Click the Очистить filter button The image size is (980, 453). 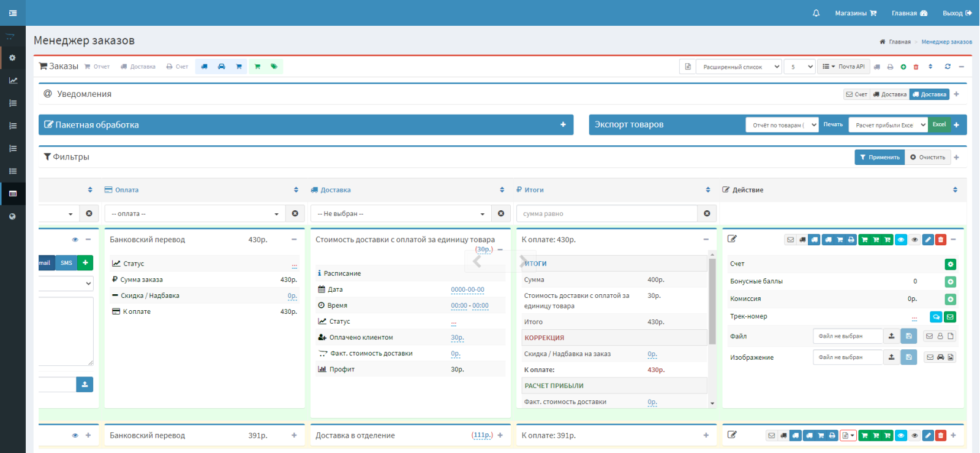927,158
